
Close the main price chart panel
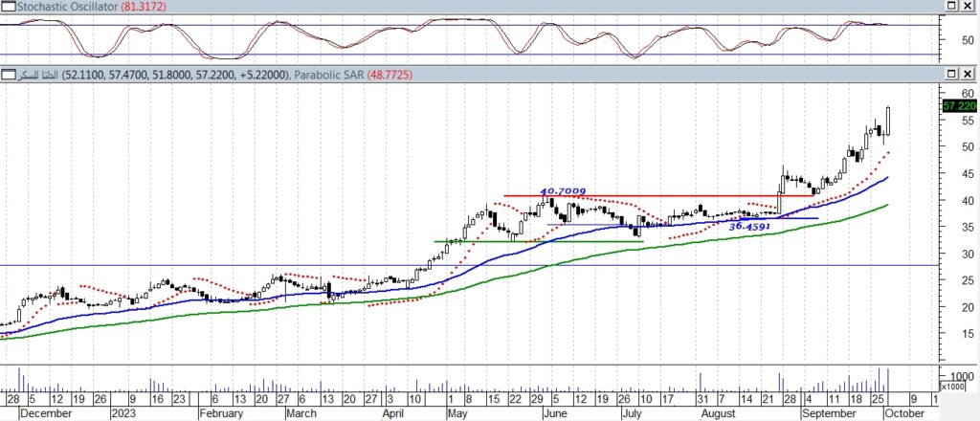click(968, 74)
